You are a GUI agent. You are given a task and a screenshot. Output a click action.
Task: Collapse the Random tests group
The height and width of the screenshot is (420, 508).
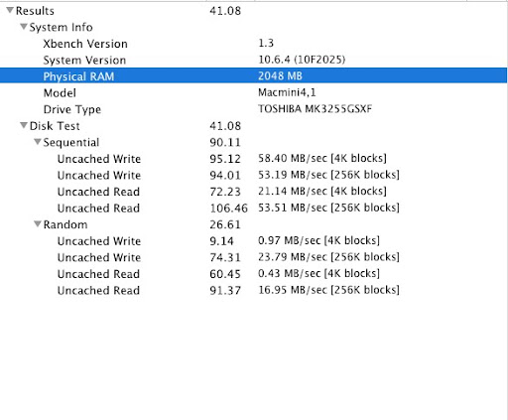(38, 224)
